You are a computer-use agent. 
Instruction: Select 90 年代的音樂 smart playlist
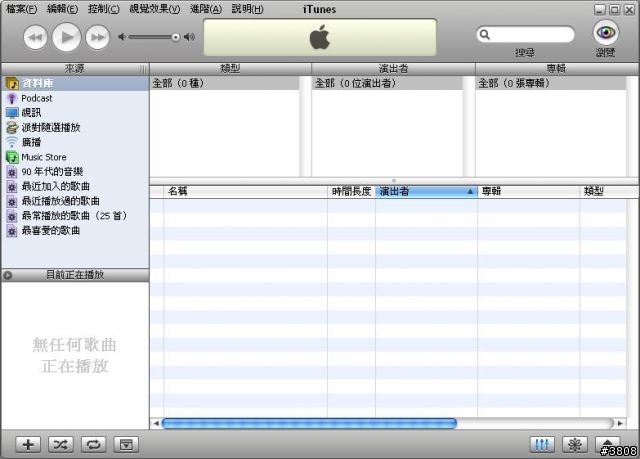(x=76, y=172)
